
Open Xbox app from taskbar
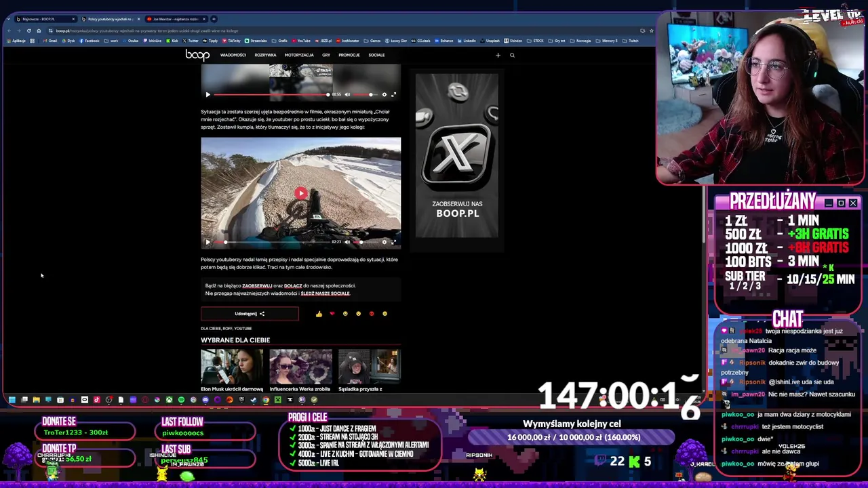coord(169,400)
